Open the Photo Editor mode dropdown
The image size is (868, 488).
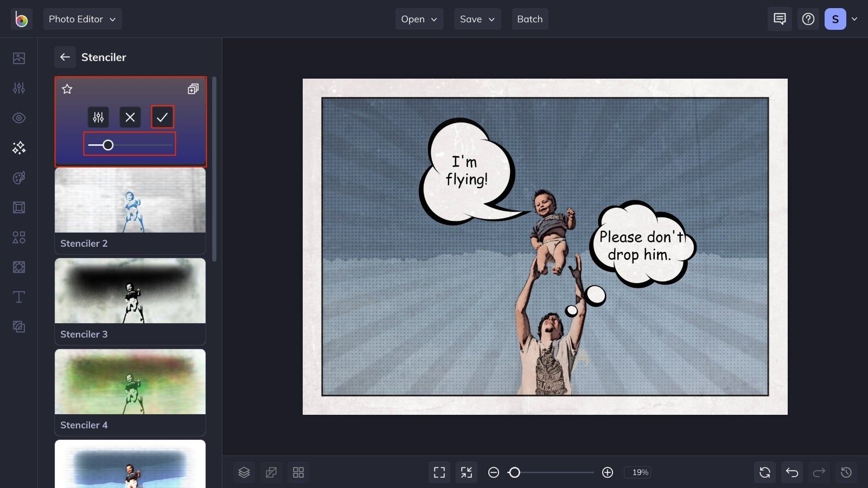pyautogui.click(x=82, y=19)
